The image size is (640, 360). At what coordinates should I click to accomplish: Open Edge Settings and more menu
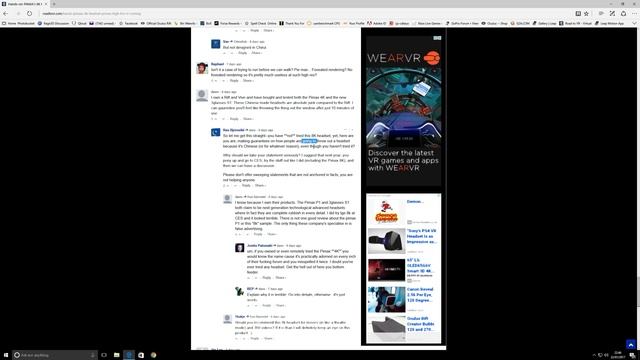point(634,13)
